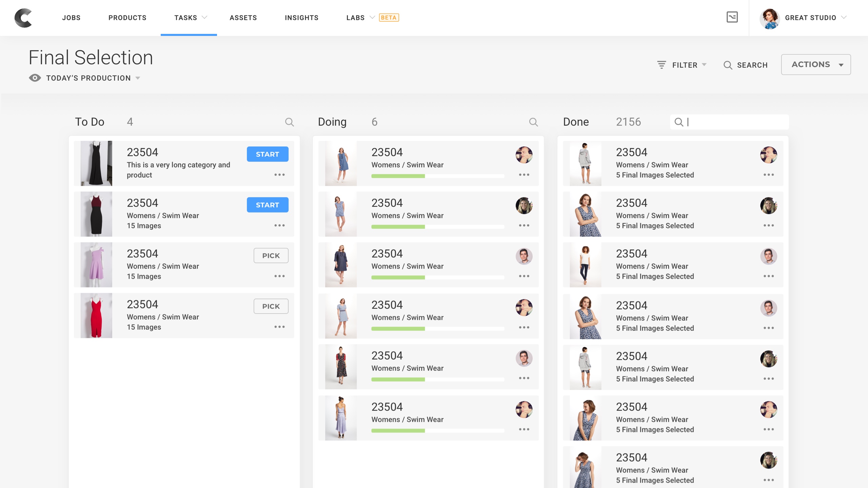Open the Actions dropdown button

pyautogui.click(x=815, y=64)
